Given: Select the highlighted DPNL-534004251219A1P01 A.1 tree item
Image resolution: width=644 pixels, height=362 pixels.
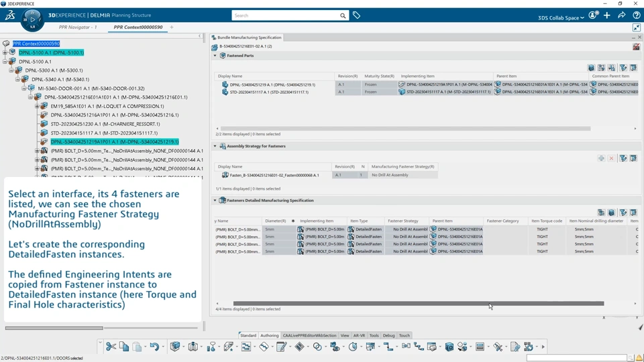Looking at the screenshot, I should point(115,141).
